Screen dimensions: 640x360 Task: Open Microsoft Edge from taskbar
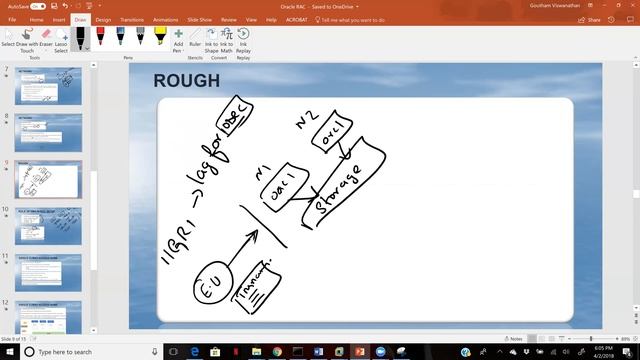pos(194,351)
